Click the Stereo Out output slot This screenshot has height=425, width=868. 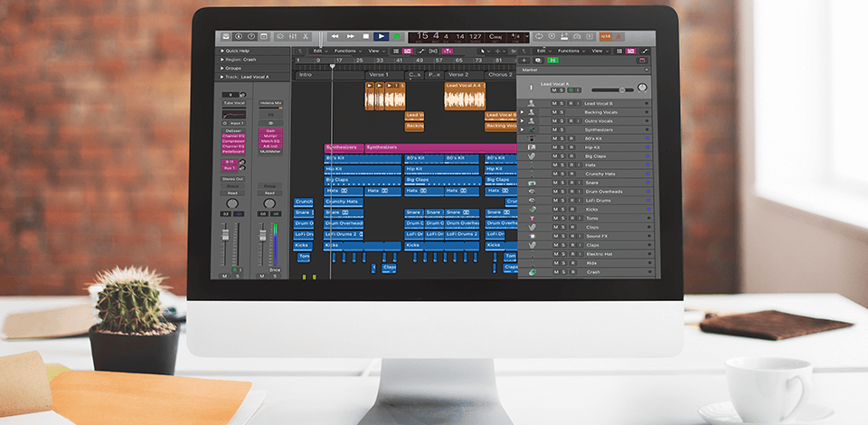pos(233,179)
